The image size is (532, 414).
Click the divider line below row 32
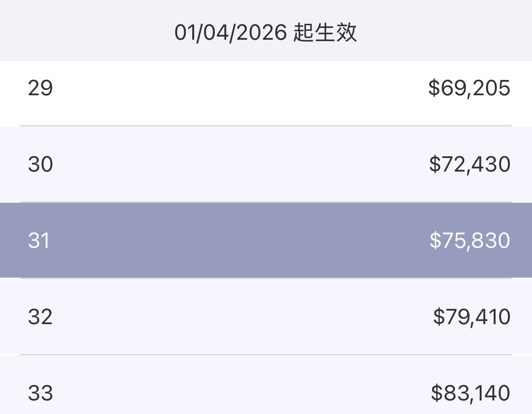click(266, 354)
